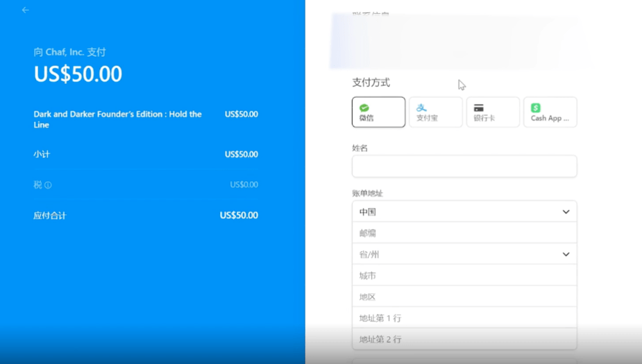Focus the 地址第 2 行 field
This screenshot has width=642, height=364.
click(x=464, y=339)
